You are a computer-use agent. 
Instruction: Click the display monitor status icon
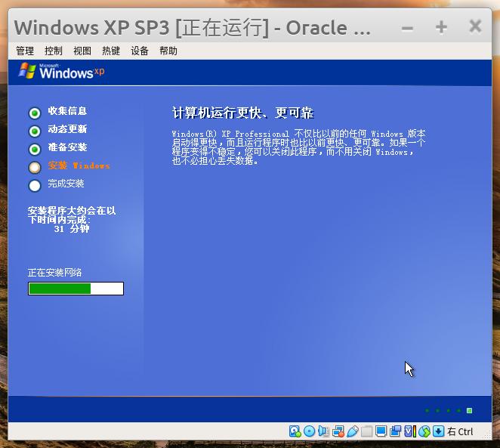pyautogui.click(x=381, y=431)
